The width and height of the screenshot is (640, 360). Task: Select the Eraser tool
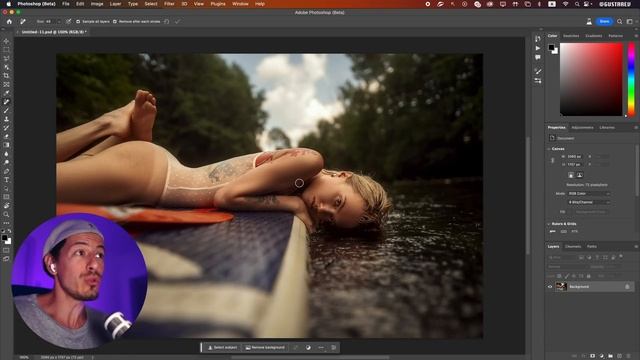pos(6,136)
